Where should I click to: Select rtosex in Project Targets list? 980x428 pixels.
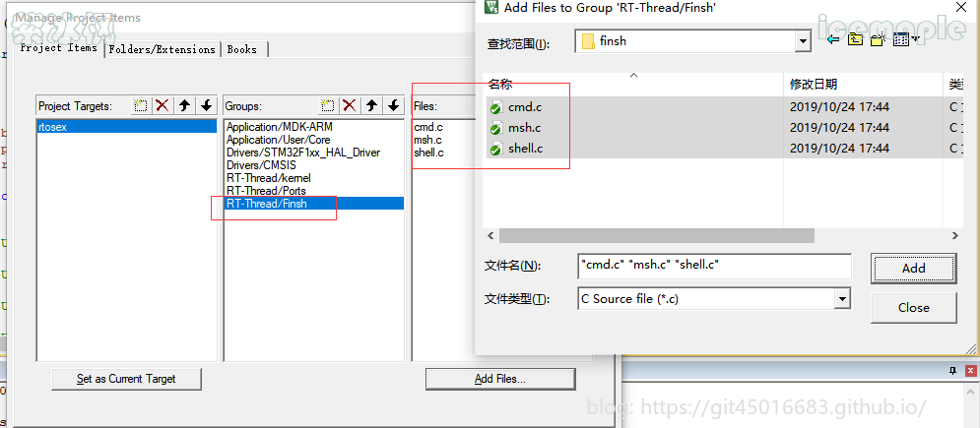(x=127, y=127)
